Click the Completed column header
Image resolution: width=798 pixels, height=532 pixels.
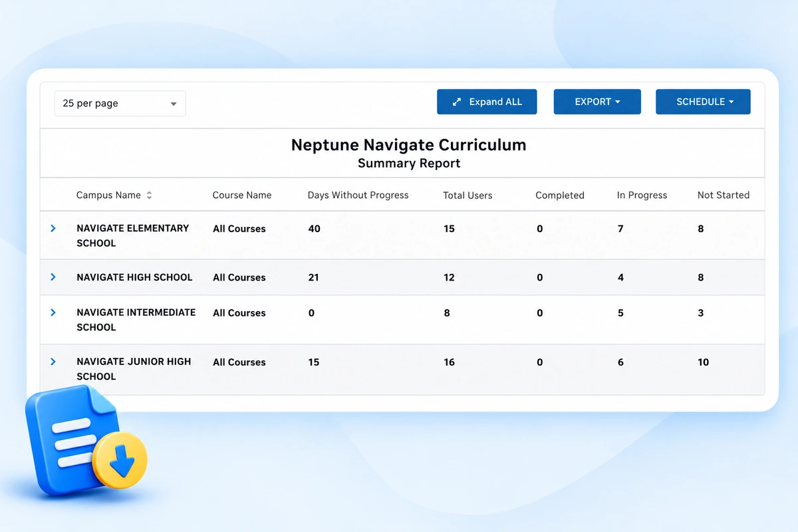[x=560, y=195]
